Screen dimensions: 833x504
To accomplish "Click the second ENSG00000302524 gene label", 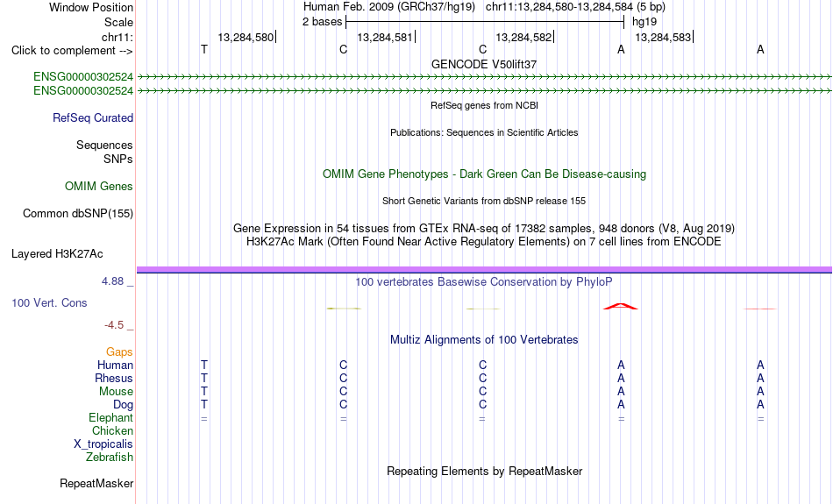I will [83, 91].
